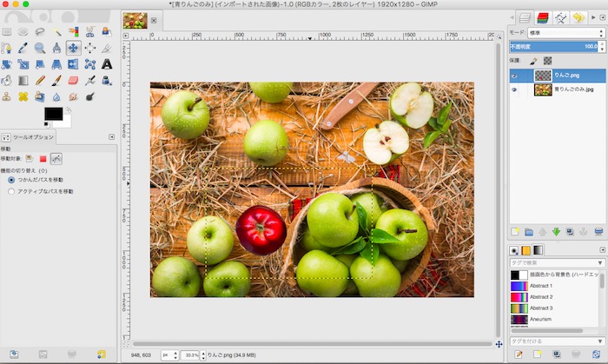Open the Undo History tab
This screenshot has height=364, width=608.
578,17
